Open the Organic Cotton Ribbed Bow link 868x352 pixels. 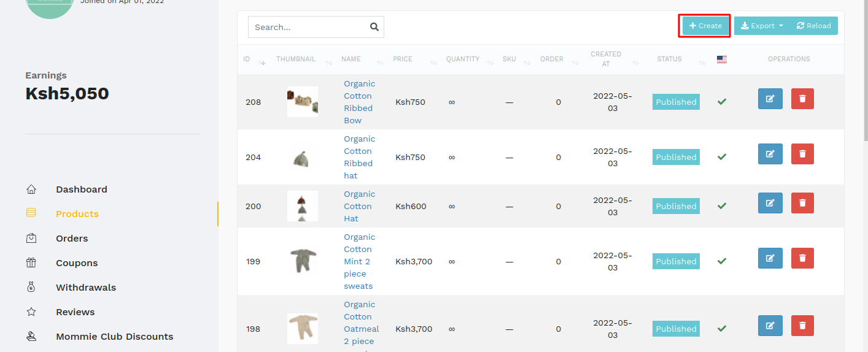[359, 102]
